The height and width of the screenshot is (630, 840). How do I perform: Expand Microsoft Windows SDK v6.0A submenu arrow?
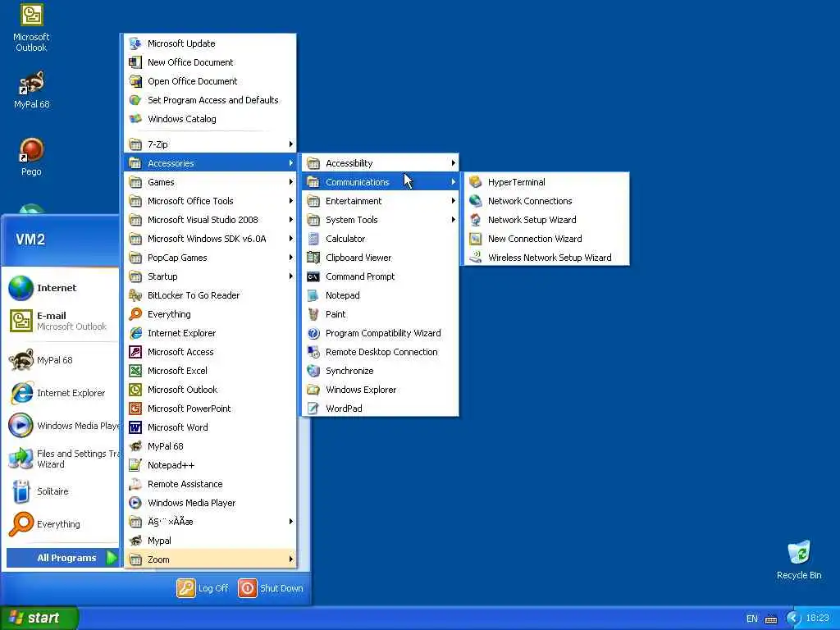pyautogui.click(x=291, y=239)
